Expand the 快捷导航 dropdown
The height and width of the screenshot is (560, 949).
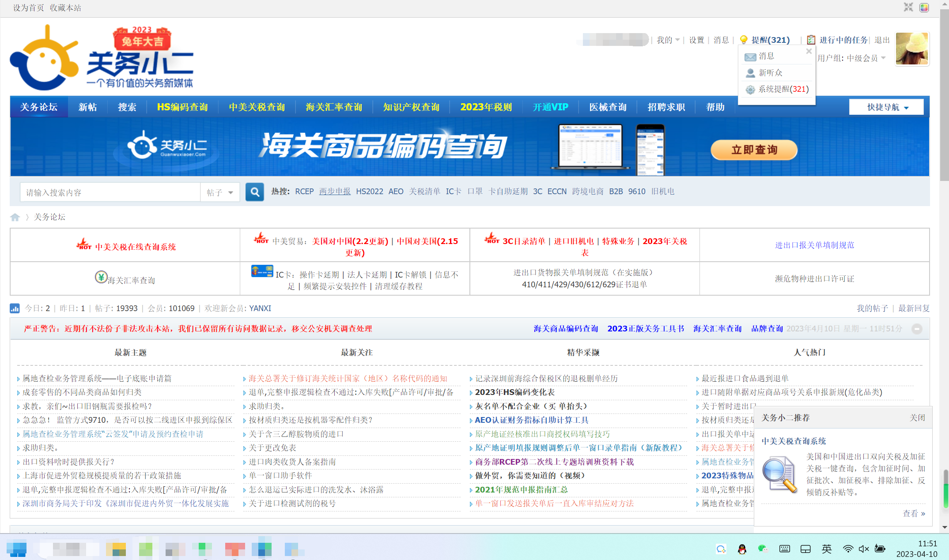886,107
